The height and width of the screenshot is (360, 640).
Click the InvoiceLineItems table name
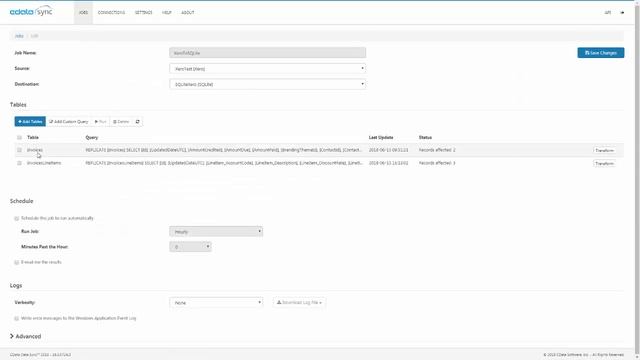(x=44, y=163)
